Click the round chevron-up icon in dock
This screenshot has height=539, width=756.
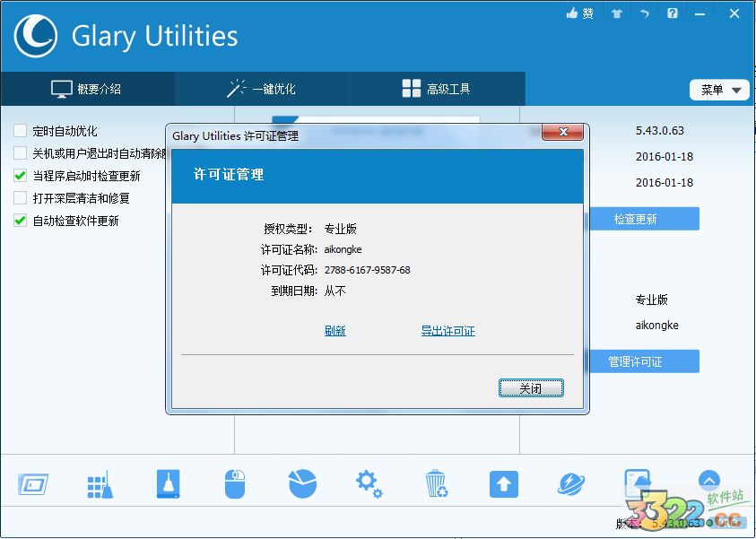coord(709,481)
